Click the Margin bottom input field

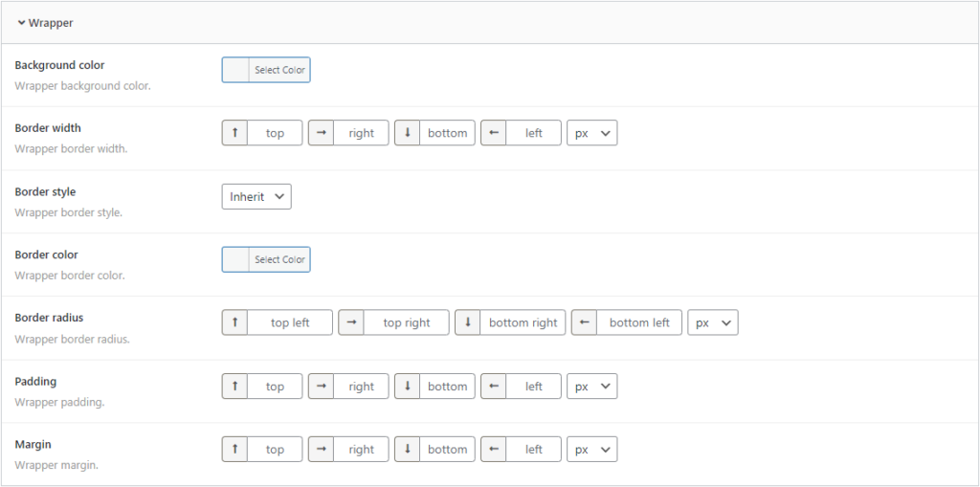[448, 450]
